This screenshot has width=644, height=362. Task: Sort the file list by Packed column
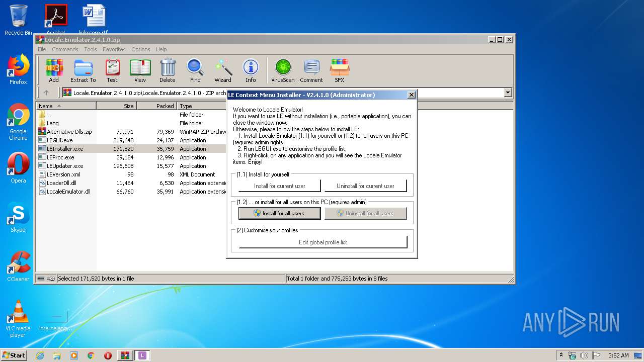pyautogui.click(x=156, y=106)
